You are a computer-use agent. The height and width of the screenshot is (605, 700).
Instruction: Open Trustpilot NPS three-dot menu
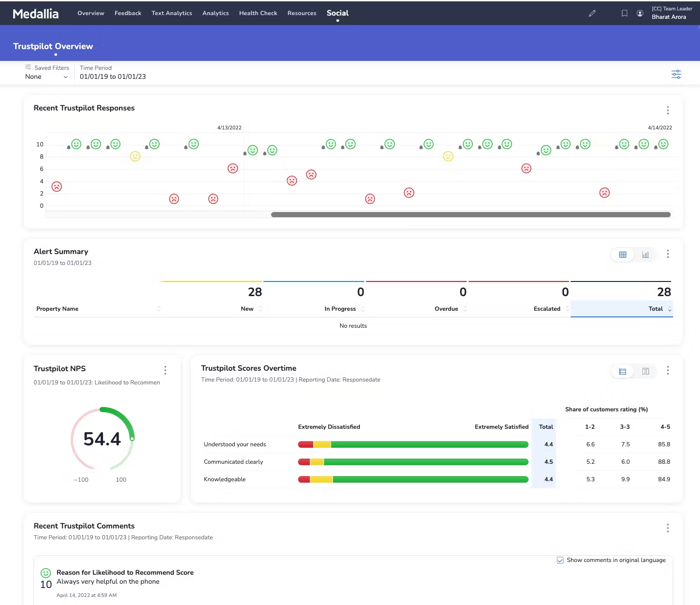pyautogui.click(x=165, y=370)
